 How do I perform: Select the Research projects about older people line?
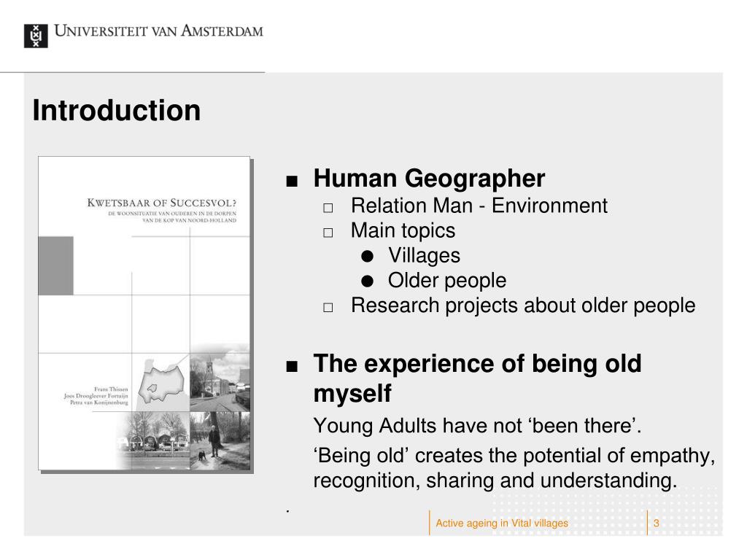coord(523,306)
